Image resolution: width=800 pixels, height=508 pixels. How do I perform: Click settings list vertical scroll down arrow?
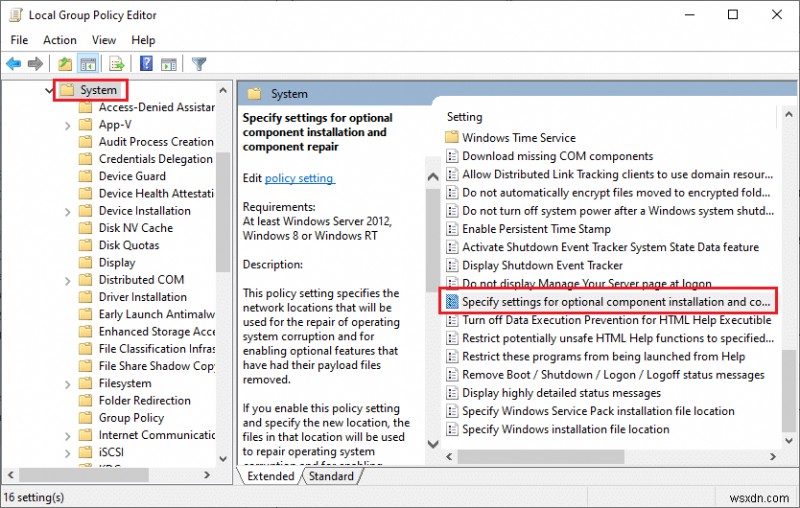click(x=789, y=441)
